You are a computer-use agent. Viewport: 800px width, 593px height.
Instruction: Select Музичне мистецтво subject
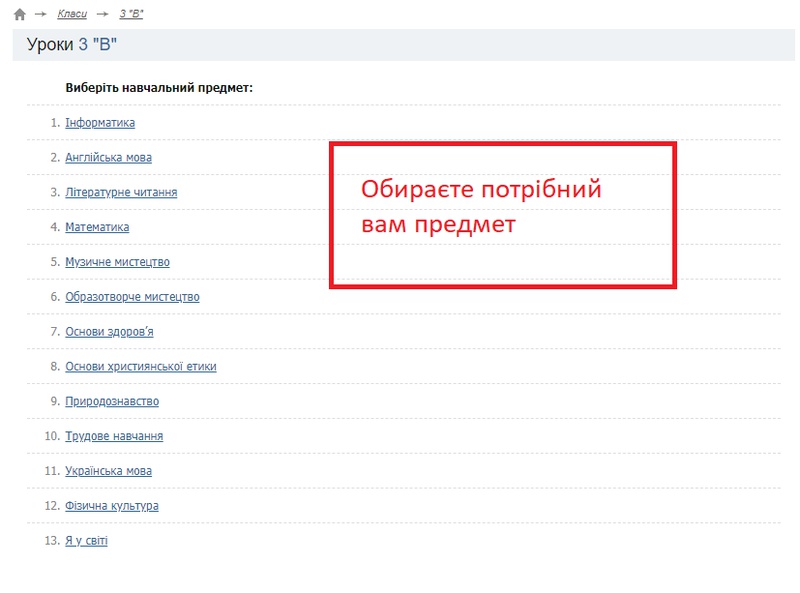[x=117, y=262]
